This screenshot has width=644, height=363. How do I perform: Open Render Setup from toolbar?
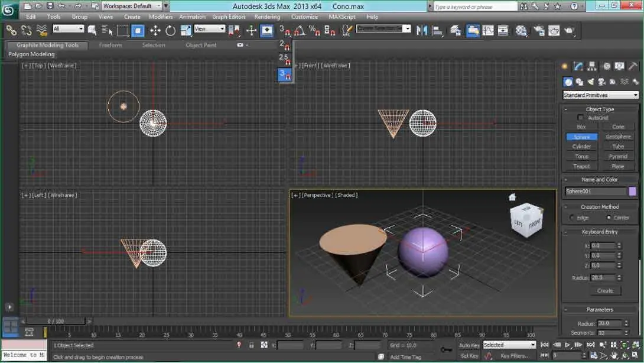(x=539, y=30)
